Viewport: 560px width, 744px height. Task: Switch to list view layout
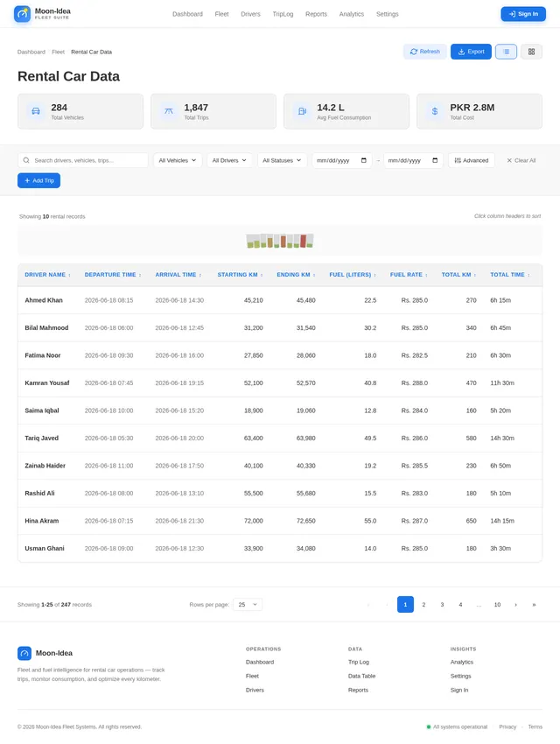click(x=506, y=52)
